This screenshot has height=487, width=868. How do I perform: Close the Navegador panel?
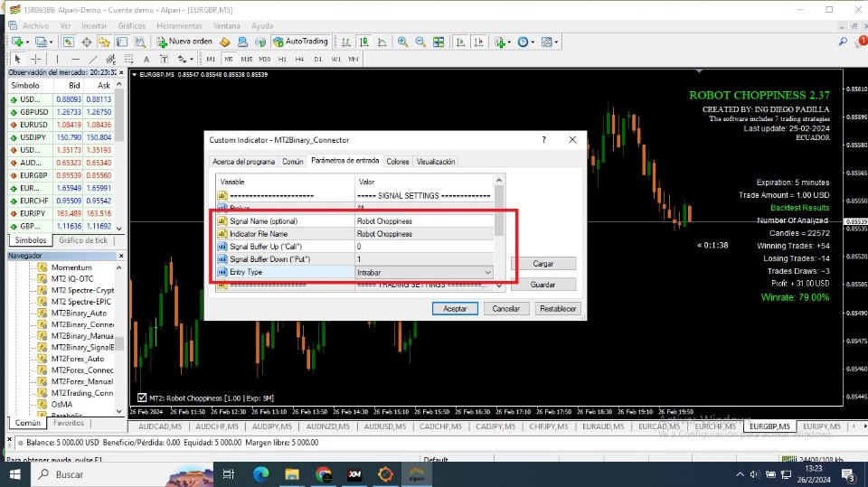coord(120,256)
